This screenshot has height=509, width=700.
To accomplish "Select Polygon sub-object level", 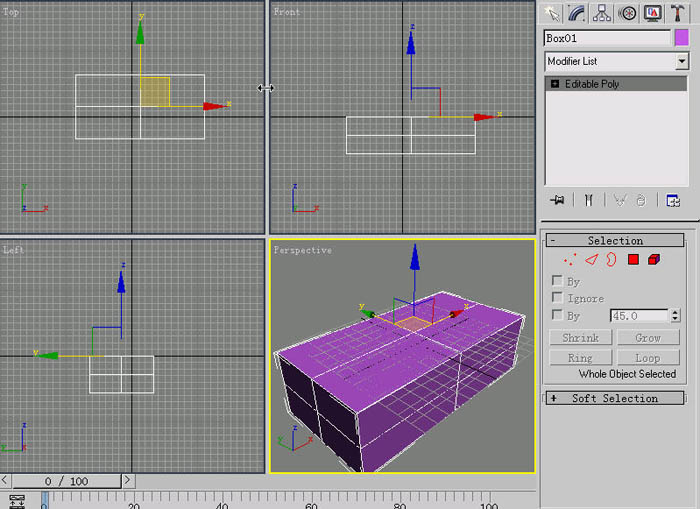I will [633, 259].
